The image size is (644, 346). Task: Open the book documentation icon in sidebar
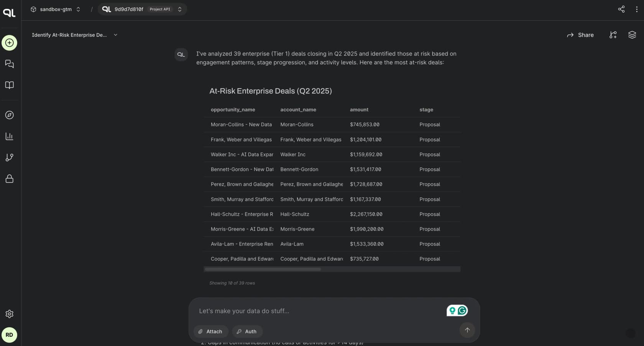(x=10, y=85)
